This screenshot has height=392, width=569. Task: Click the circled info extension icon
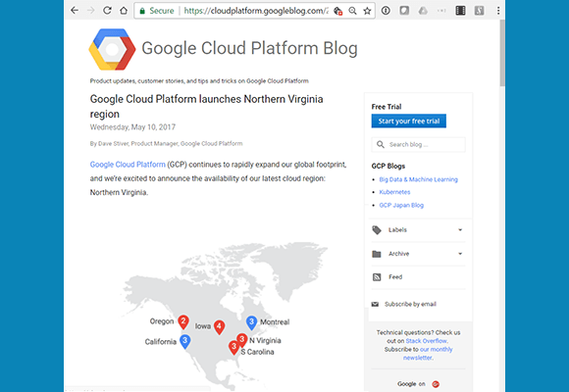[386, 11]
